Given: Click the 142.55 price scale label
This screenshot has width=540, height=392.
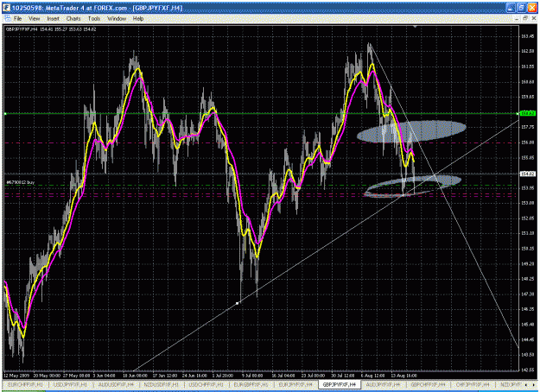Looking at the screenshot, I should click(x=528, y=370).
